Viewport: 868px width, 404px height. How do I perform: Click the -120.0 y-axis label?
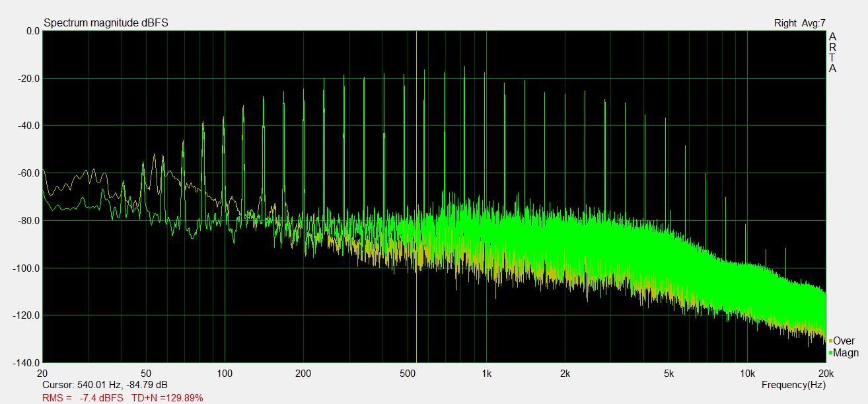tap(28, 315)
